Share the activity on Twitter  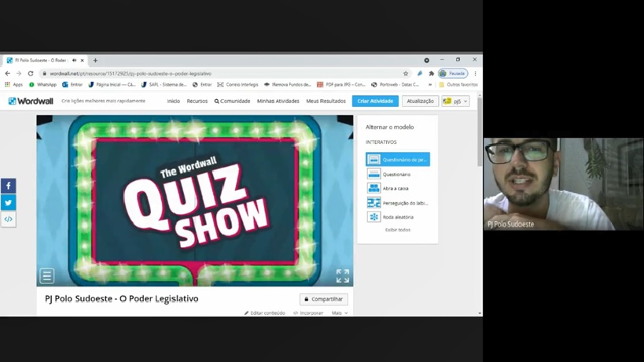(x=8, y=202)
